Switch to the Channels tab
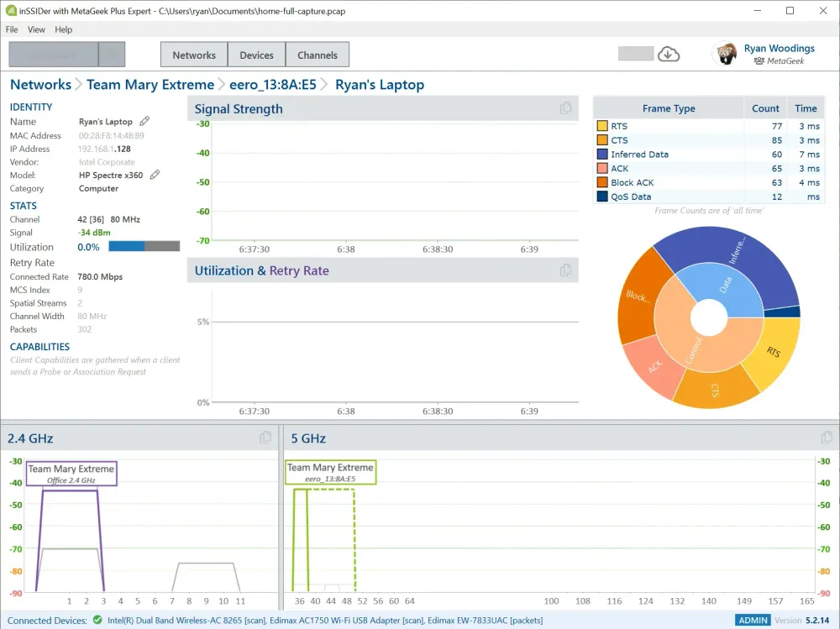Screen dimensions: 840x629 (x=317, y=55)
